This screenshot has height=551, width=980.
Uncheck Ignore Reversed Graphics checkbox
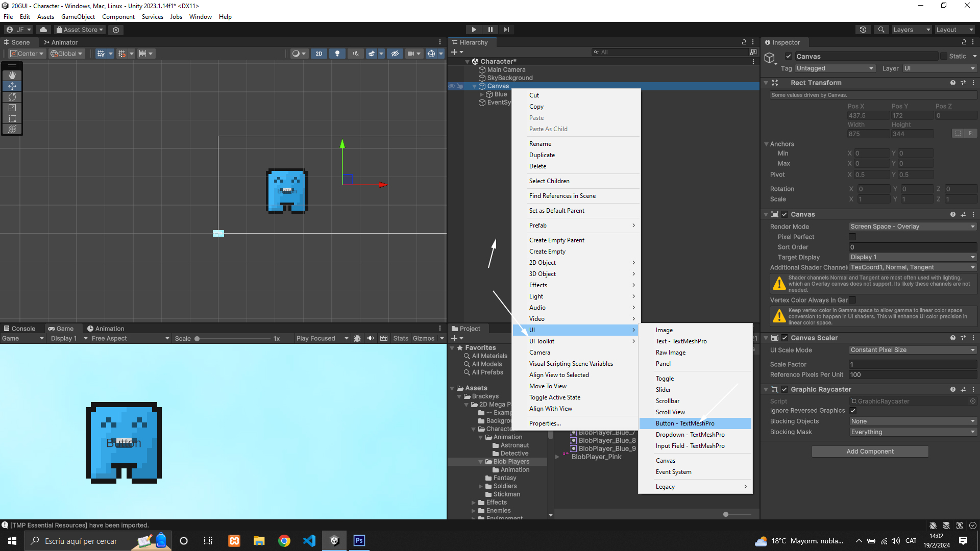click(x=853, y=411)
